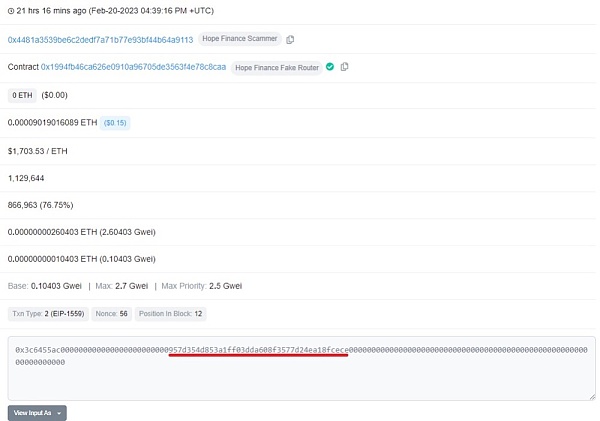Click the Nonce: 56 badge
The image size is (600, 421).
[110, 313]
